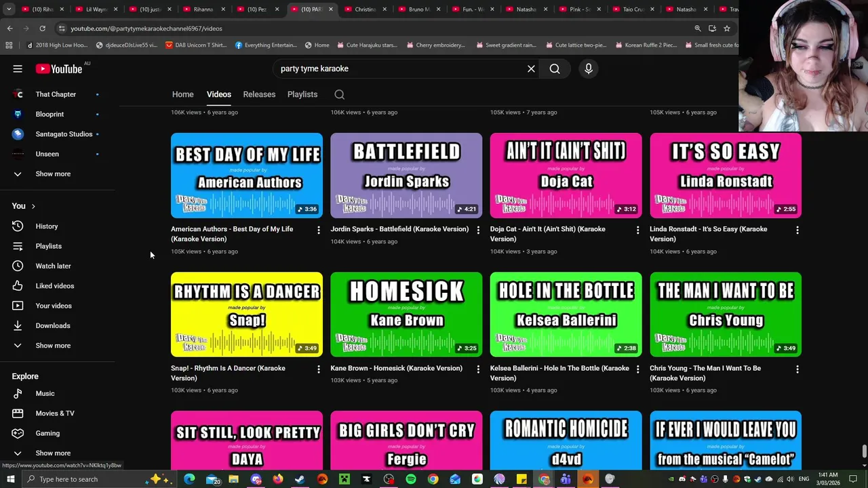Open browser zoom magnifier in address bar
This screenshot has width=868, height=488.
[x=697, y=28]
